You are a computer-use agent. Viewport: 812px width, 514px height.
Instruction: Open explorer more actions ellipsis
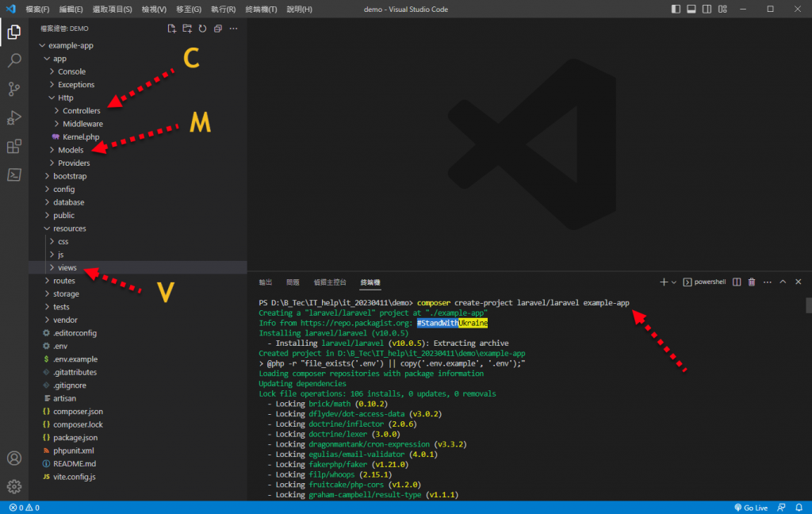click(234, 29)
